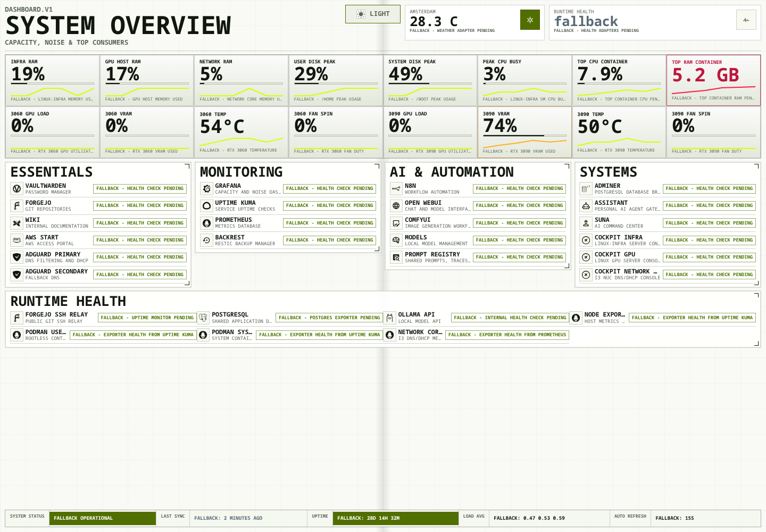The image size is (766, 532).
Task: Click the Adminer database icon
Action: 586,188
